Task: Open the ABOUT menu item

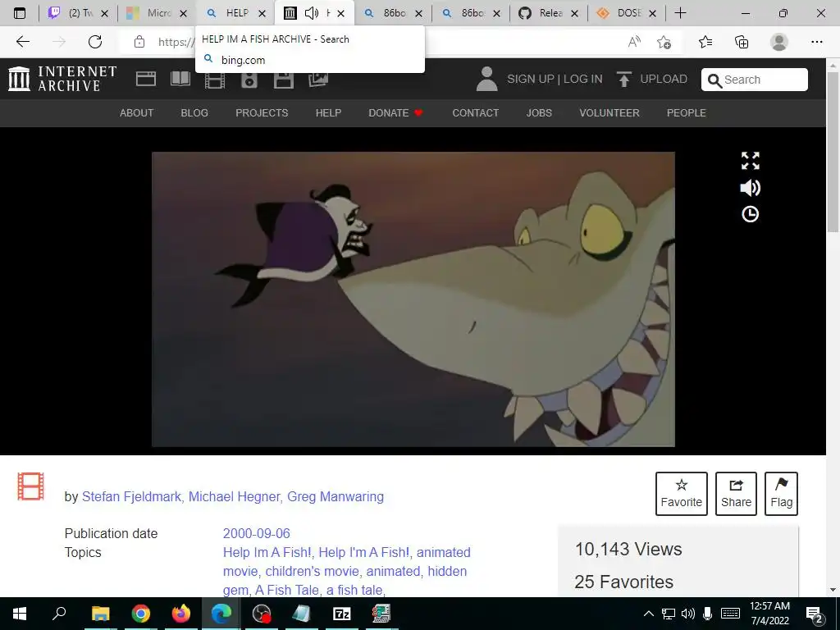Action: tap(137, 113)
